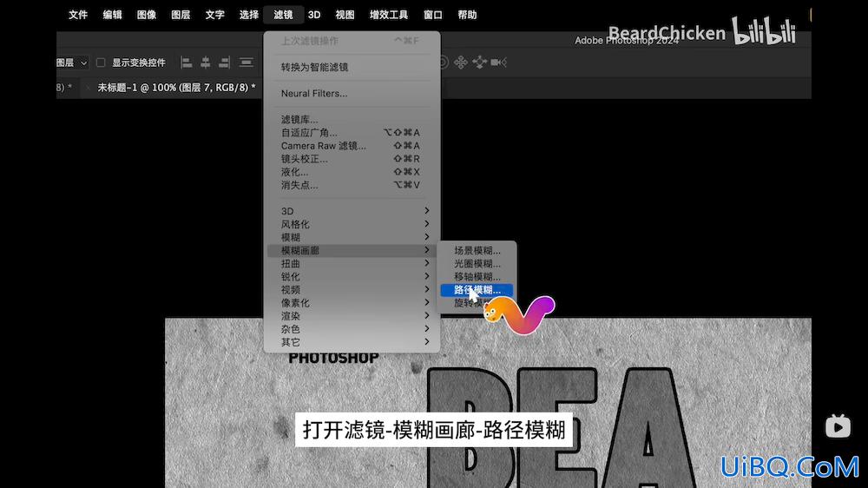Image resolution: width=868 pixels, height=488 pixels.
Task: Open the 图层 menu in menu bar
Action: point(181,15)
